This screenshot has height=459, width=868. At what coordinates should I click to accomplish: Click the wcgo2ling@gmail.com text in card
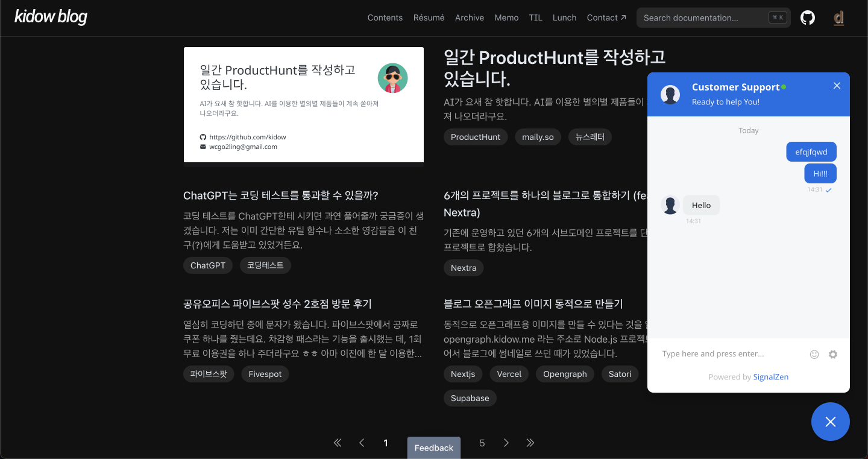click(x=244, y=147)
